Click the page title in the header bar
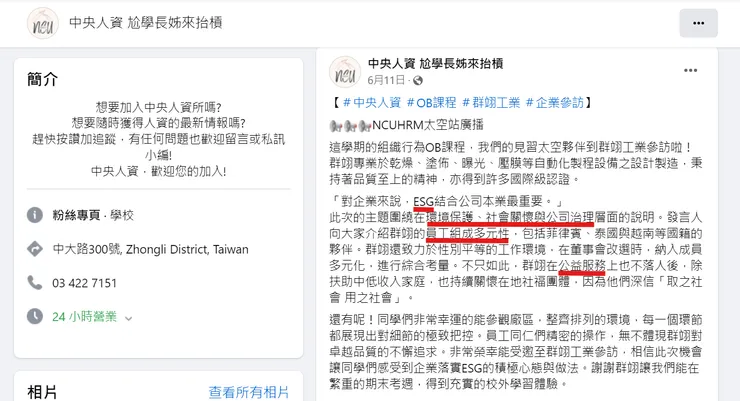 (145, 23)
